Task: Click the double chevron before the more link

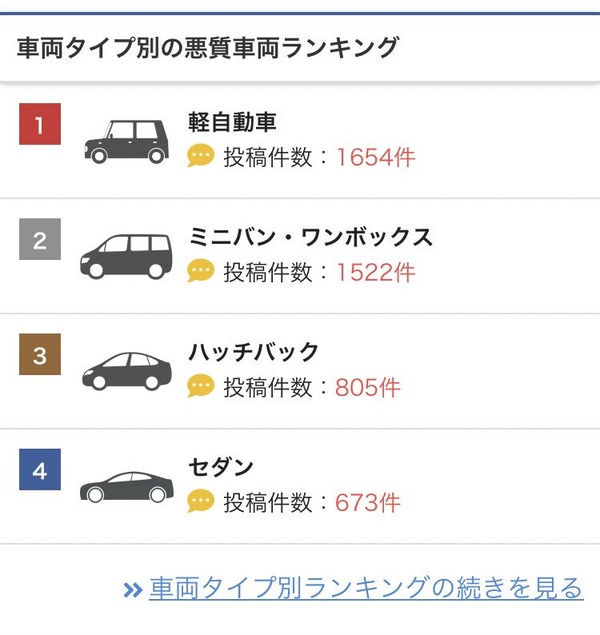Action: pyautogui.click(x=133, y=589)
